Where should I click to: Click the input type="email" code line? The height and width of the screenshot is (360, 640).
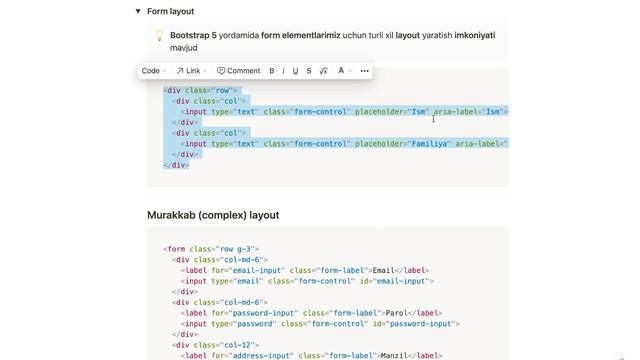coord(307,281)
